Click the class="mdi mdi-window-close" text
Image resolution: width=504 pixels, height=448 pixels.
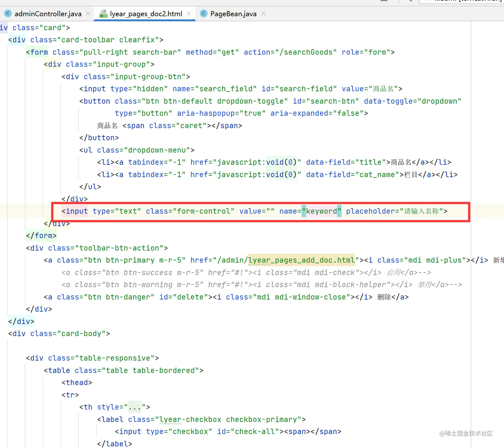coord(288,297)
